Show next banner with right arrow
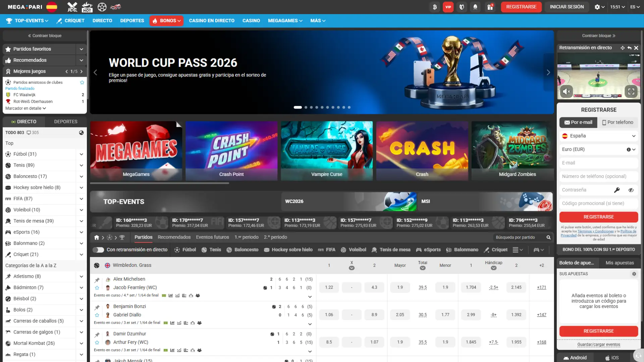The height and width of the screenshot is (362, 644). 548,72
